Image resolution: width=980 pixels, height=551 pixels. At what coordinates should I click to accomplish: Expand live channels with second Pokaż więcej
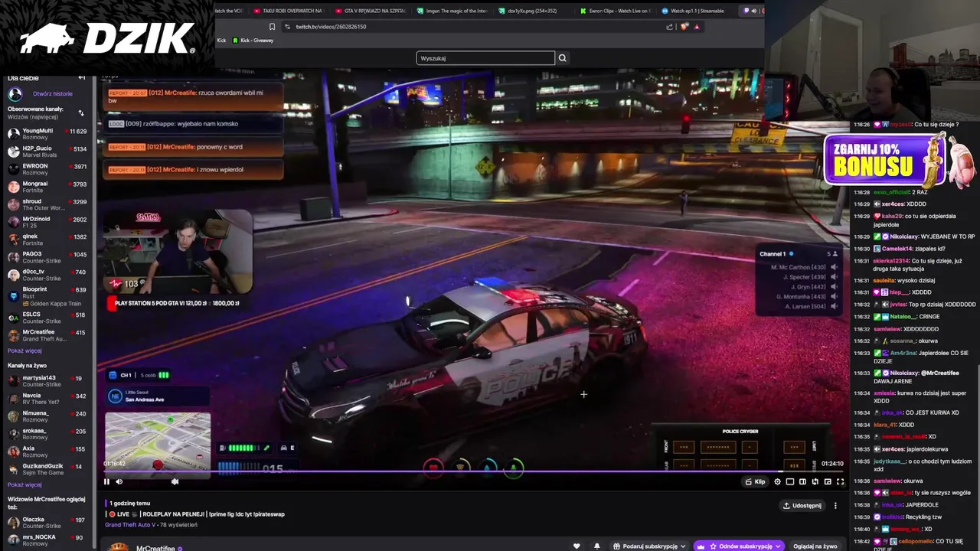24,484
